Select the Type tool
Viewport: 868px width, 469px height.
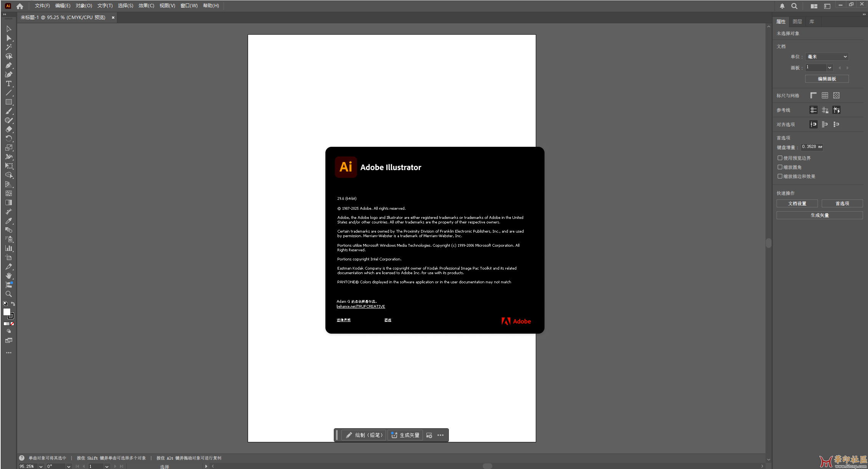[9, 84]
